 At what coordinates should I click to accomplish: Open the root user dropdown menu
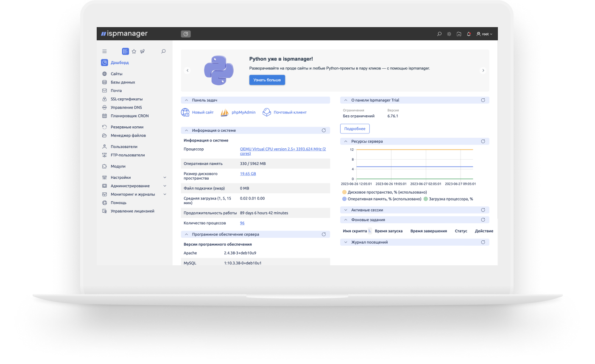pos(484,34)
